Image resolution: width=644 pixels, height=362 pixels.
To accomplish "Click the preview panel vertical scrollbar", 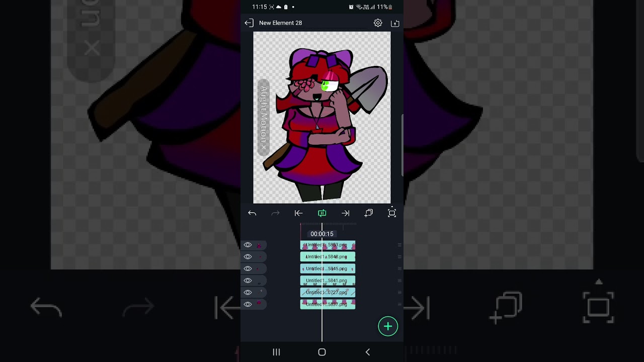I will pos(402,146).
